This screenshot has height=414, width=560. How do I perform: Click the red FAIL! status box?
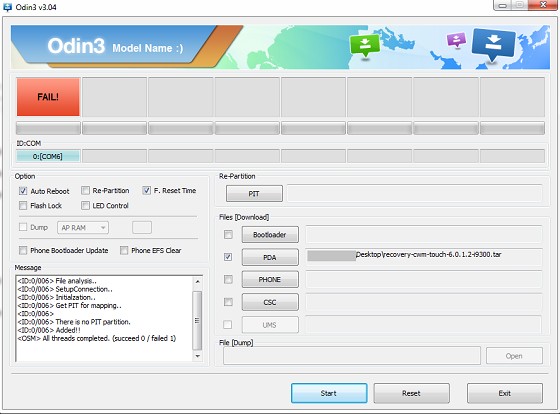point(48,97)
